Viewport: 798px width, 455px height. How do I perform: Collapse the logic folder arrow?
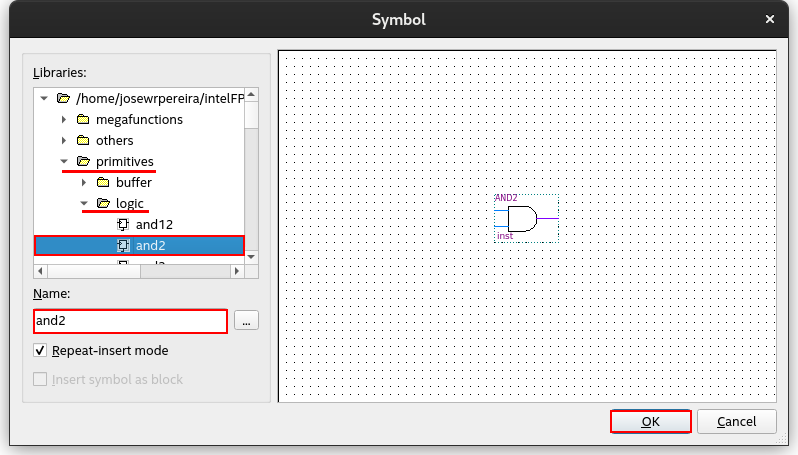point(84,203)
